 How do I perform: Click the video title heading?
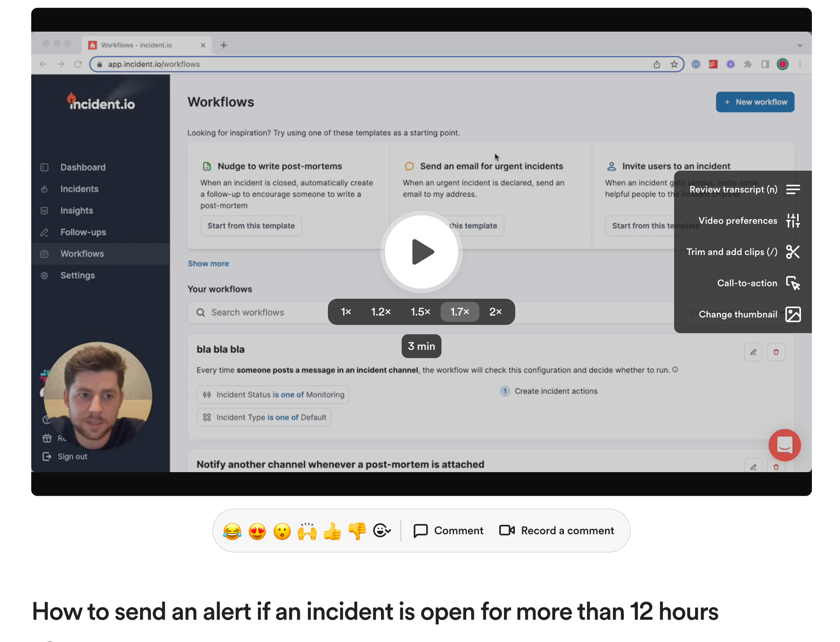coord(375,611)
